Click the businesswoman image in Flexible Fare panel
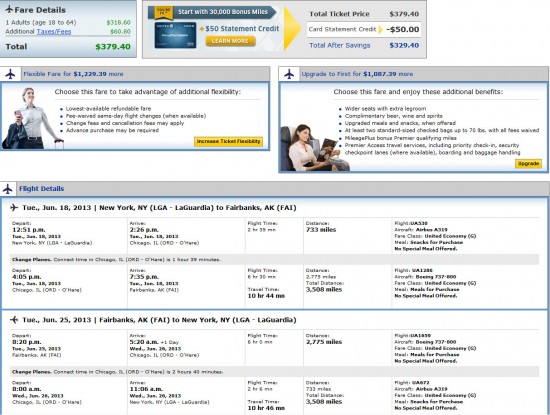 point(32,118)
